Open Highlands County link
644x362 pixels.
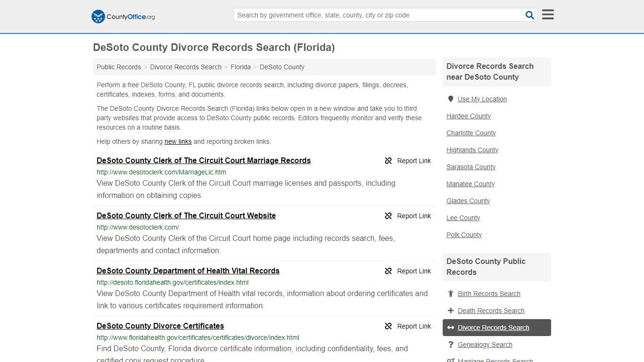[x=472, y=150]
